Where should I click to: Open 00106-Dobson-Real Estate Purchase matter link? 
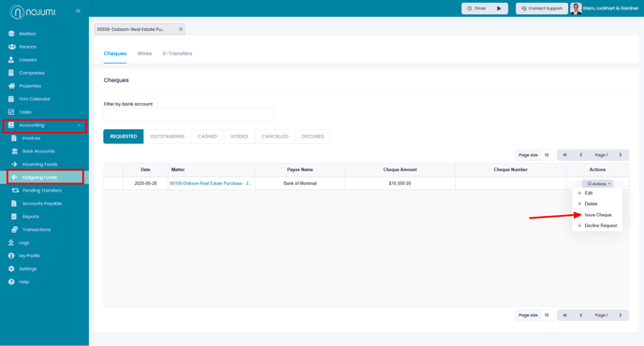click(x=212, y=183)
